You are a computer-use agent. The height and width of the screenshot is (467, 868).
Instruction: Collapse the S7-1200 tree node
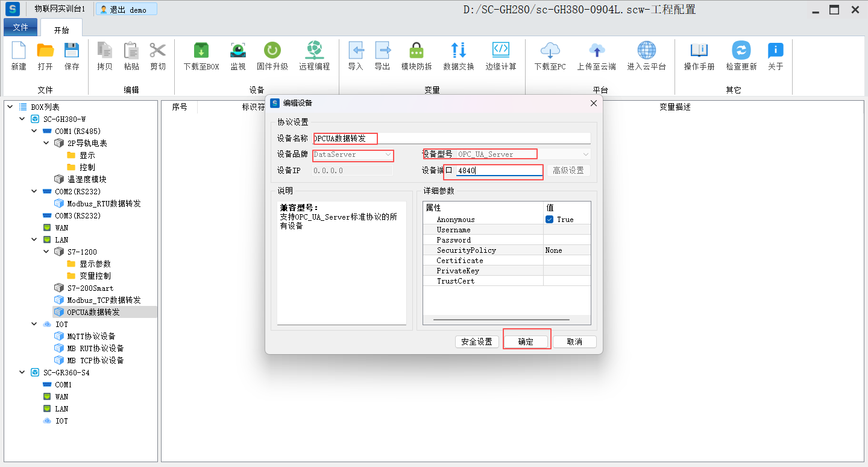tap(46, 252)
